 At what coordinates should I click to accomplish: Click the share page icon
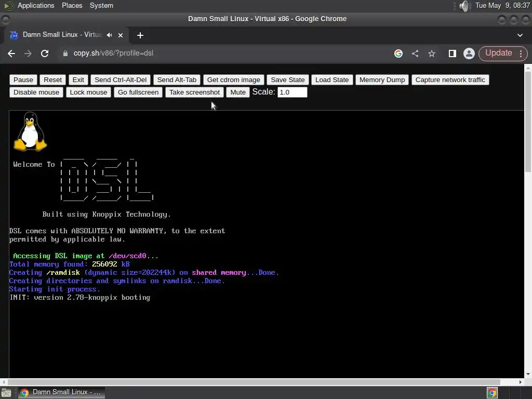[415, 54]
